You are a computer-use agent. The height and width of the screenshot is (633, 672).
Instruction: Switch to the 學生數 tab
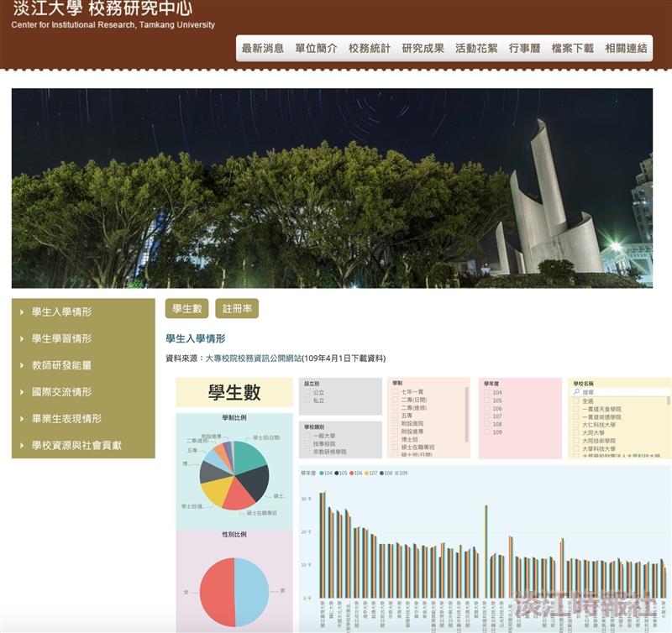[x=186, y=308]
